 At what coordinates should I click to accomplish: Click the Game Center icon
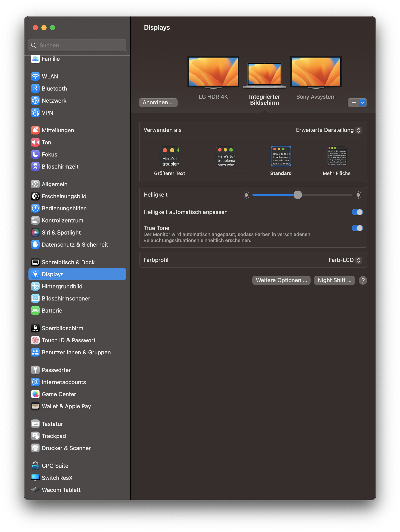35,394
